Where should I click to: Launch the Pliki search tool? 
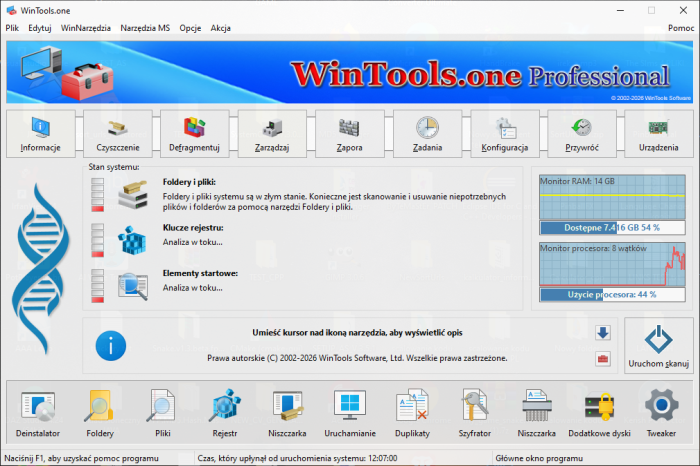[x=162, y=413]
